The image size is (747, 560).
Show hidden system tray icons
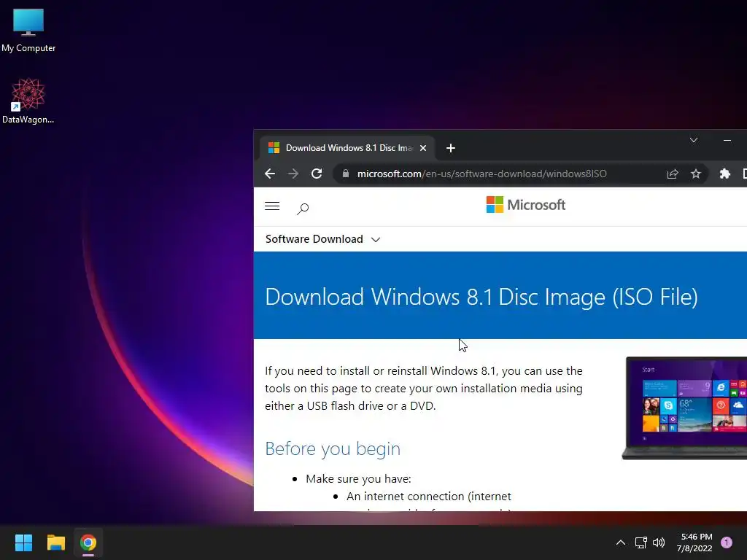coord(620,542)
